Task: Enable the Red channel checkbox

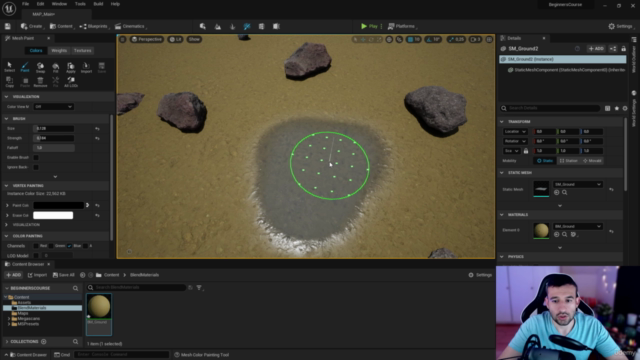Action: coord(36,246)
